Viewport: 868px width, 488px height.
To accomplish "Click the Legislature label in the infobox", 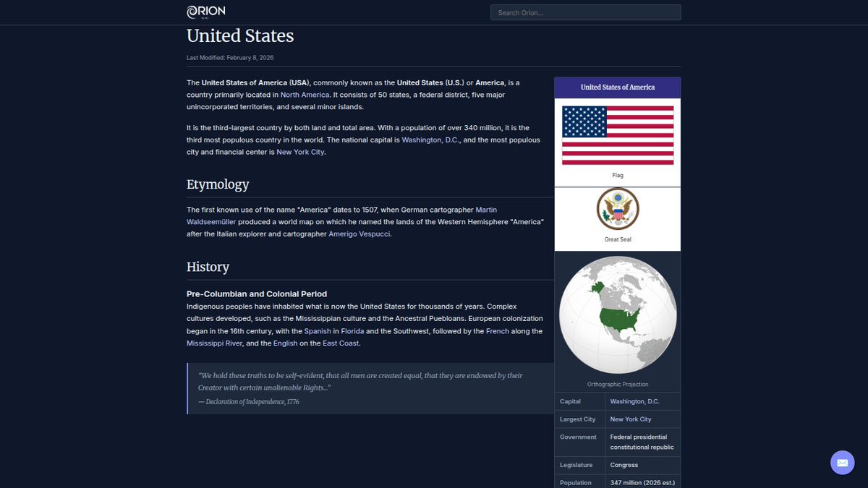I will click(x=576, y=465).
